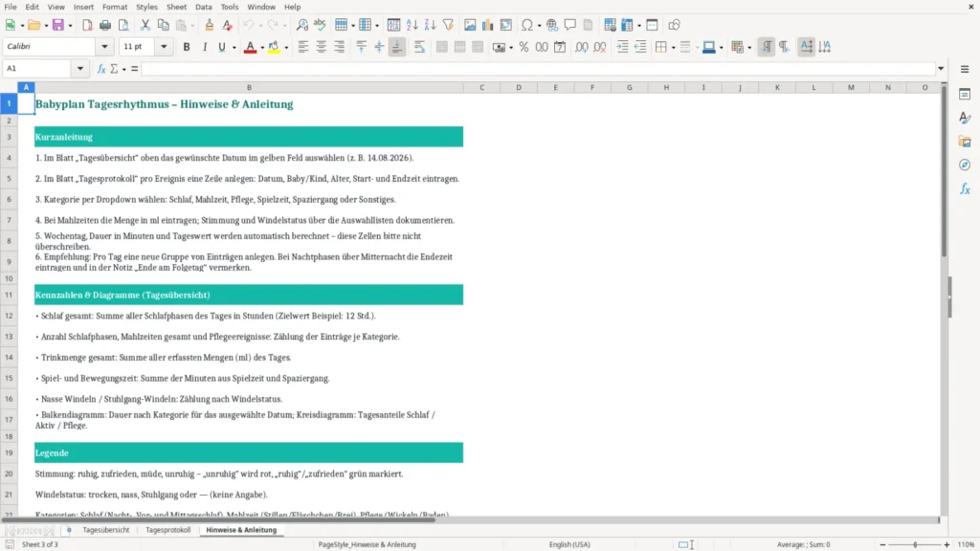The height and width of the screenshot is (551, 980).
Task: Open sidebar Navigator compass icon
Action: coord(965,165)
